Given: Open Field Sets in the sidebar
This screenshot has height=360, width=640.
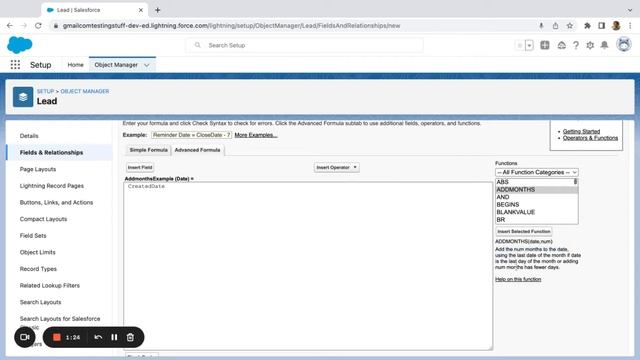Looking at the screenshot, I should click(33, 236).
